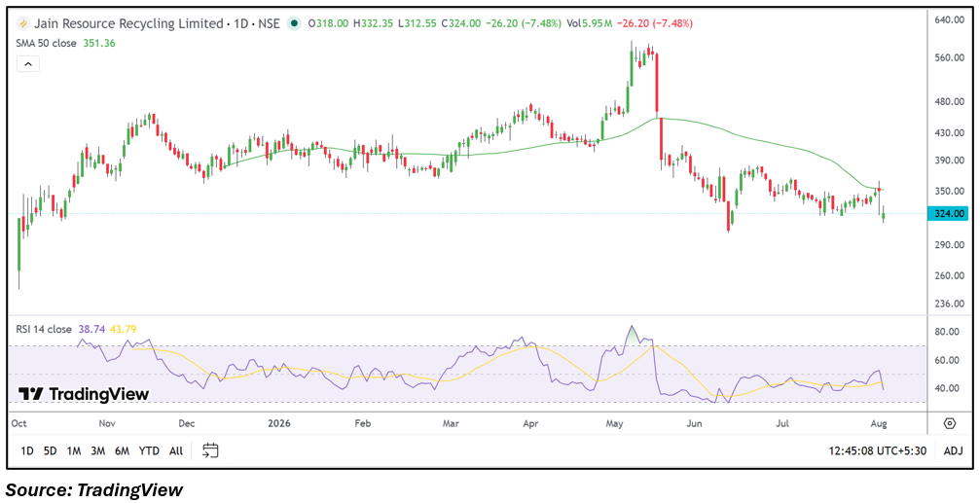This screenshot has width=980, height=503.
Task: Select the SMA 50 close indicator legend
Action: [x=47, y=43]
